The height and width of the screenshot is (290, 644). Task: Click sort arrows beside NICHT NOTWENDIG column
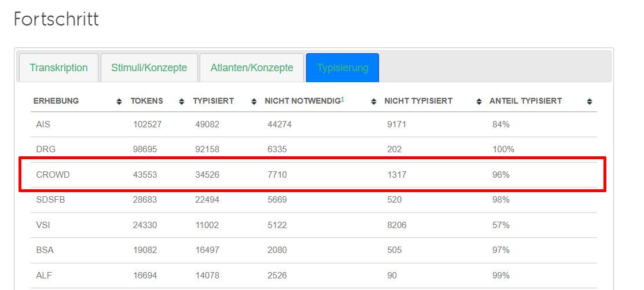pos(373,101)
